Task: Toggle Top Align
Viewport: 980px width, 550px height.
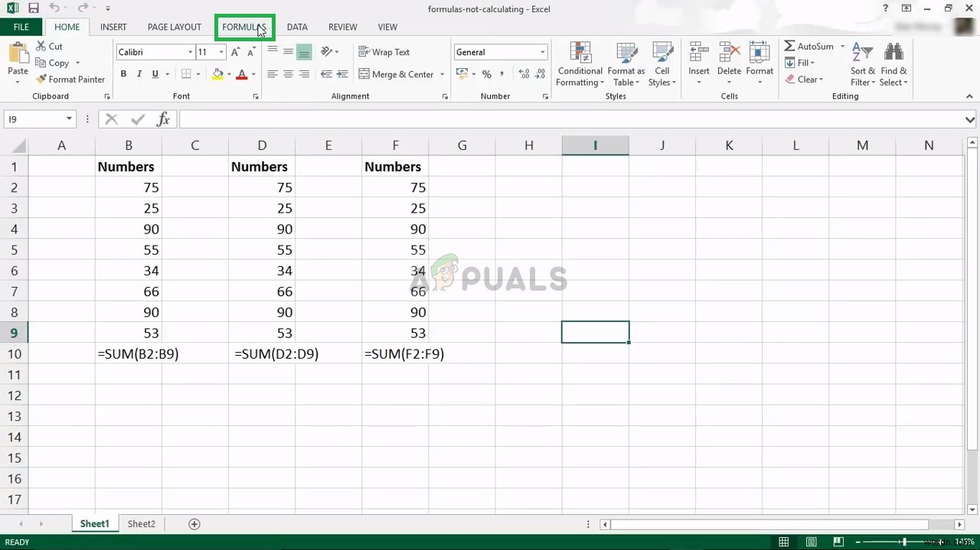Action: pos(272,52)
